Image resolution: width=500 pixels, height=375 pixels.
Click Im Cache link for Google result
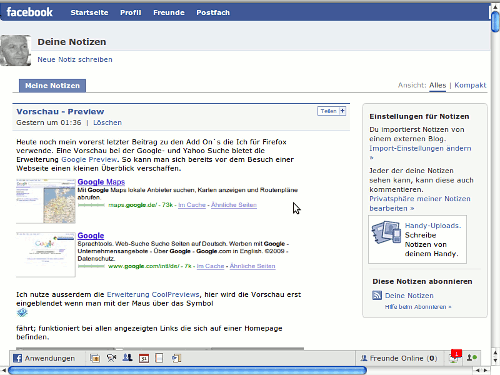(210, 266)
